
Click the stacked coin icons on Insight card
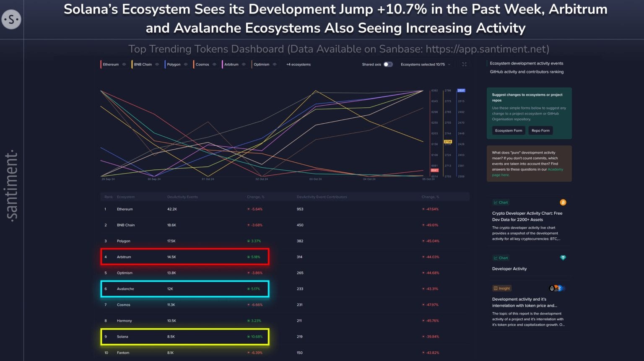[557, 288]
